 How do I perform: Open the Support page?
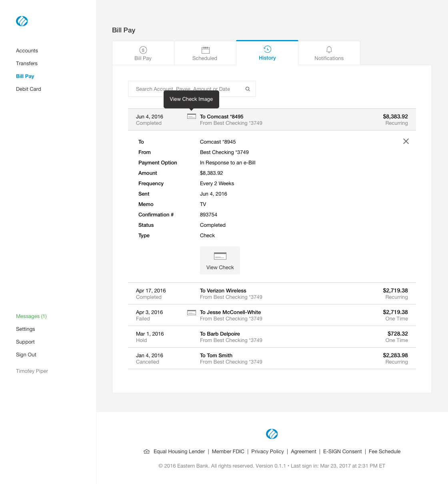click(x=25, y=342)
